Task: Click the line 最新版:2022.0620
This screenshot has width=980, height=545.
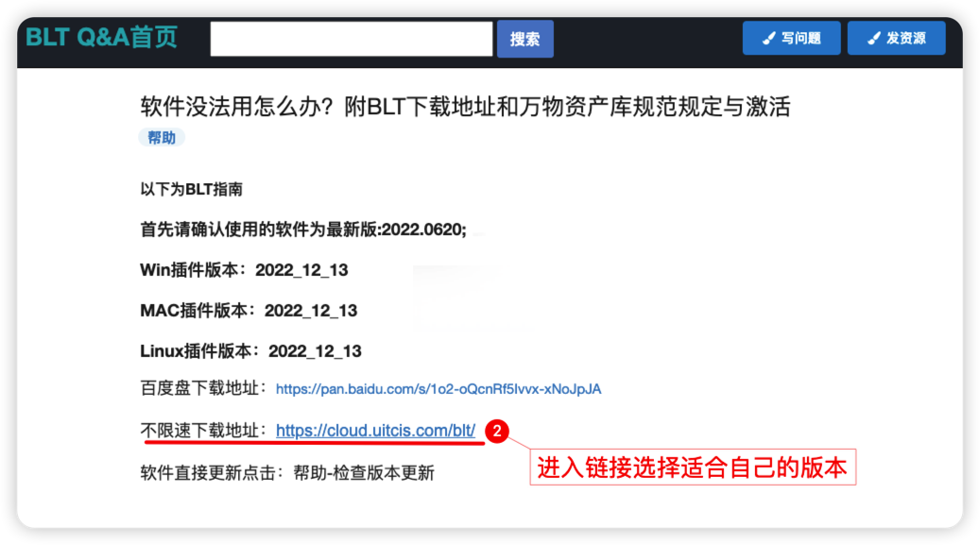Action: (303, 230)
